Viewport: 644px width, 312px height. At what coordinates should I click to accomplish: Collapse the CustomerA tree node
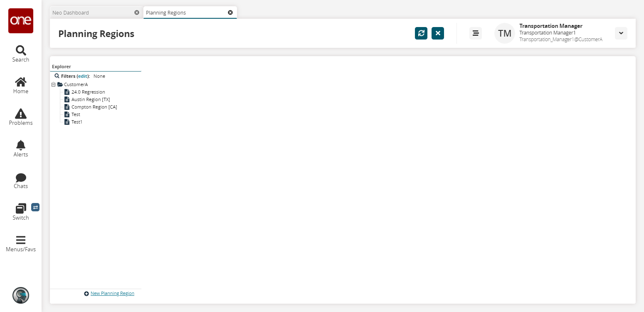coord(53,84)
